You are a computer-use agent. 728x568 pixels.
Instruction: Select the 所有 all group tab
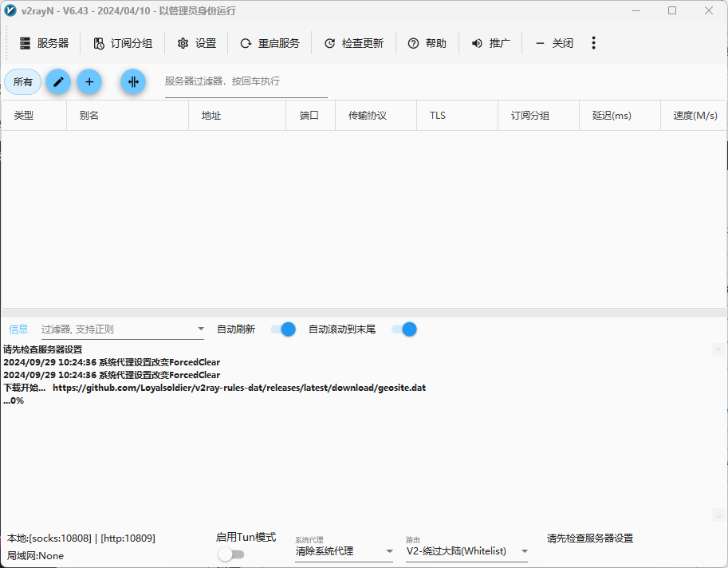click(23, 81)
